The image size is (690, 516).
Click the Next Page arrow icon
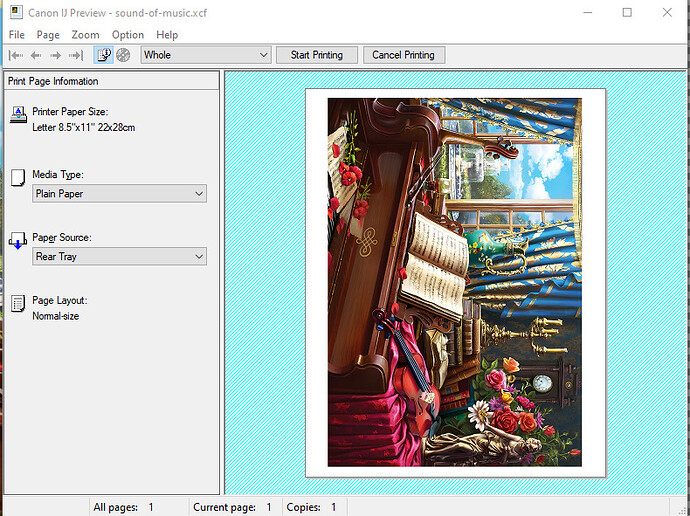pyautogui.click(x=56, y=55)
